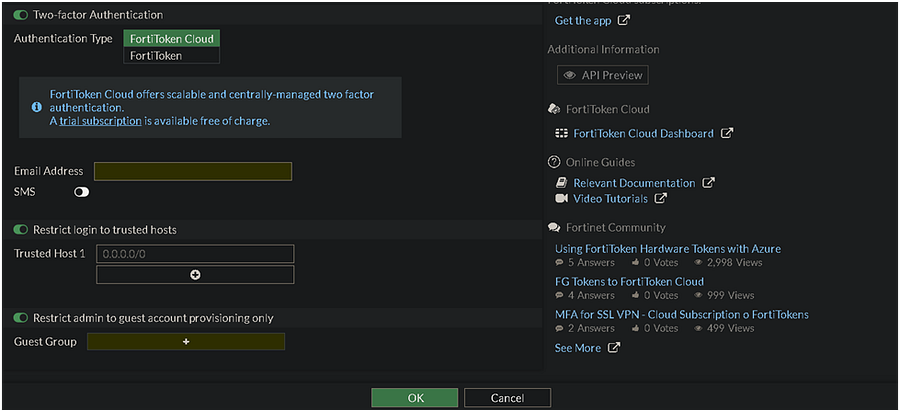Image resolution: width=900 pixels, height=412 pixels.
Task: Open the trial subscription link
Action: click(100, 121)
